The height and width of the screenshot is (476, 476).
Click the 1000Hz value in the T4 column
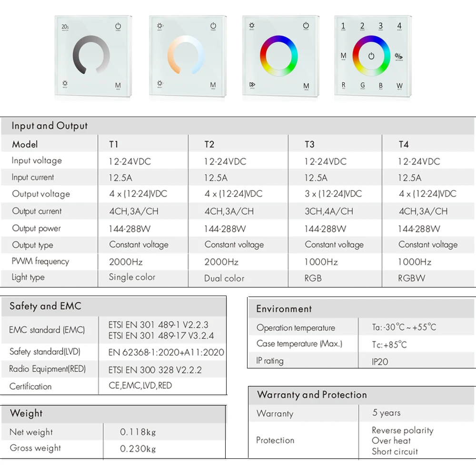tap(415, 262)
